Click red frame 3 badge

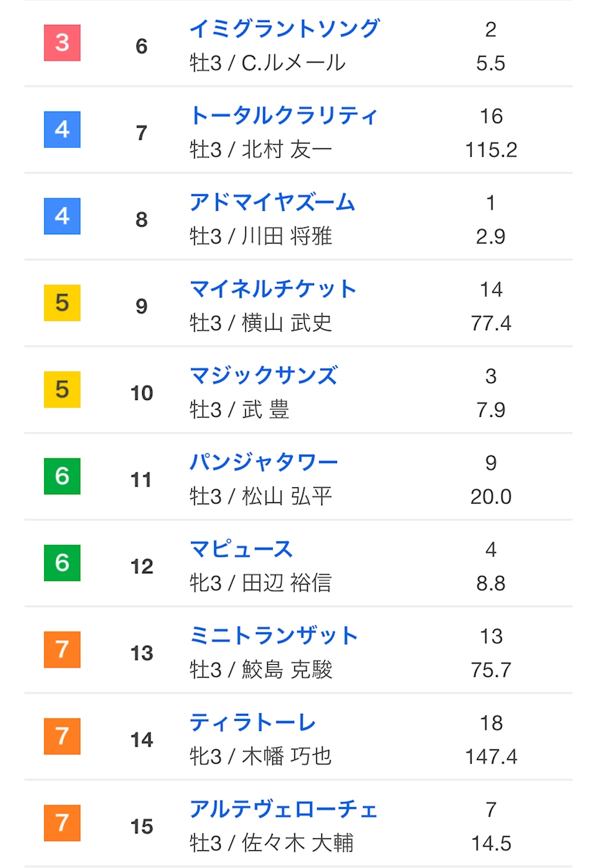pos(63,43)
